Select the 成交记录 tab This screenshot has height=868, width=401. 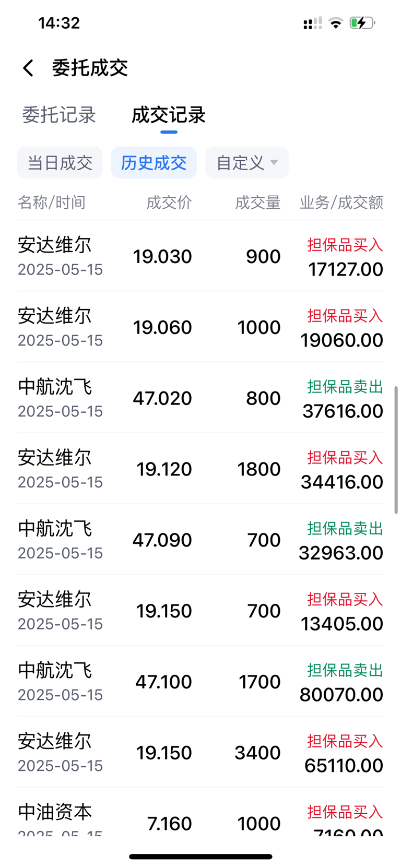click(169, 115)
